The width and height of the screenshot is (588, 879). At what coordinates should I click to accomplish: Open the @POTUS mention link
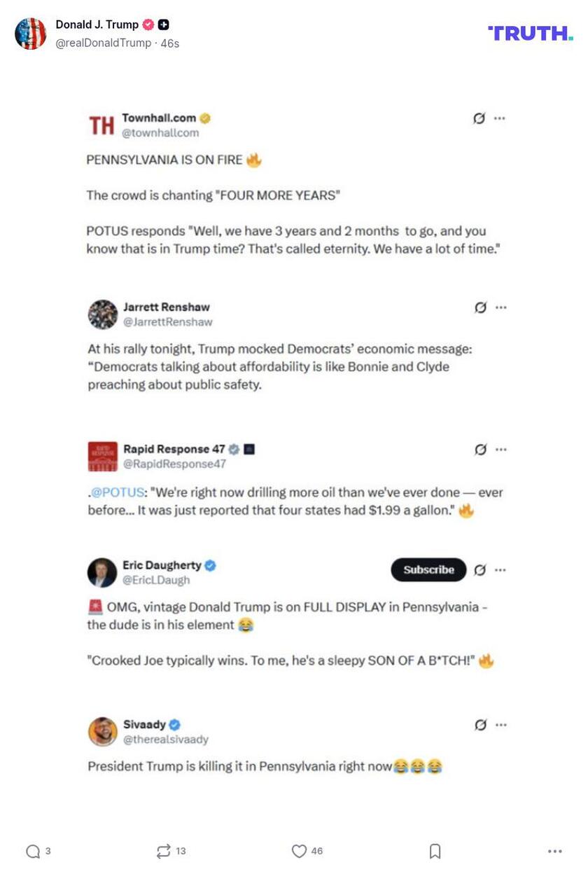coord(109,492)
